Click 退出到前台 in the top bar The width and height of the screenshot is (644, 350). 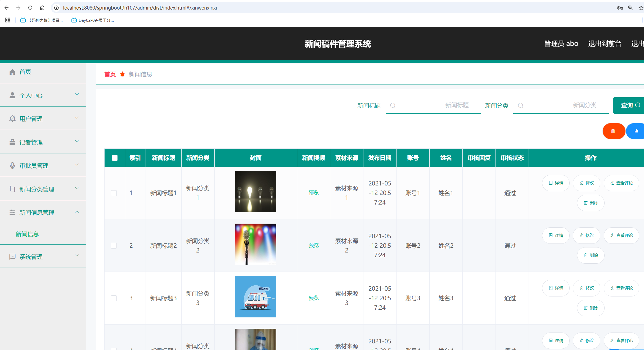coord(604,43)
